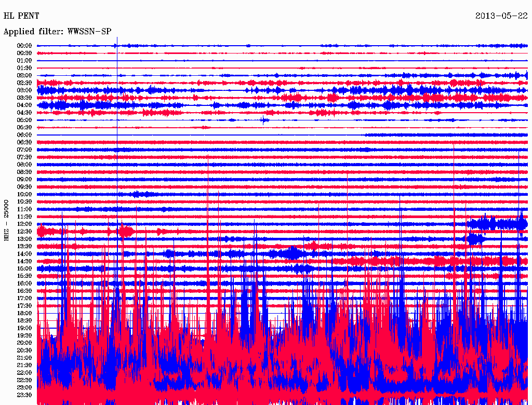Image resolution: width=532 pixels, height=405 pixels.
Task: Click the 13:30 trace label
Action: pos(24,246)
